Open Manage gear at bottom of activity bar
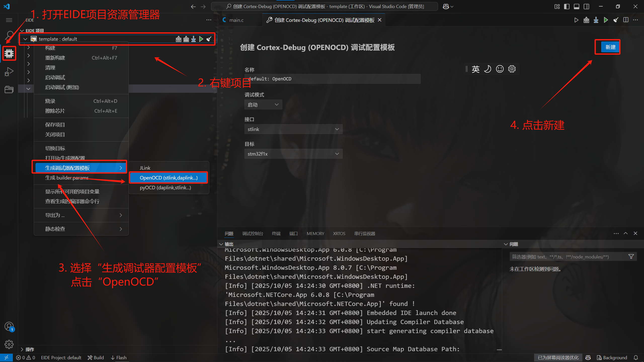Viewport: 644px width, 362px height. pyautogui.click(x=9, y=344)
